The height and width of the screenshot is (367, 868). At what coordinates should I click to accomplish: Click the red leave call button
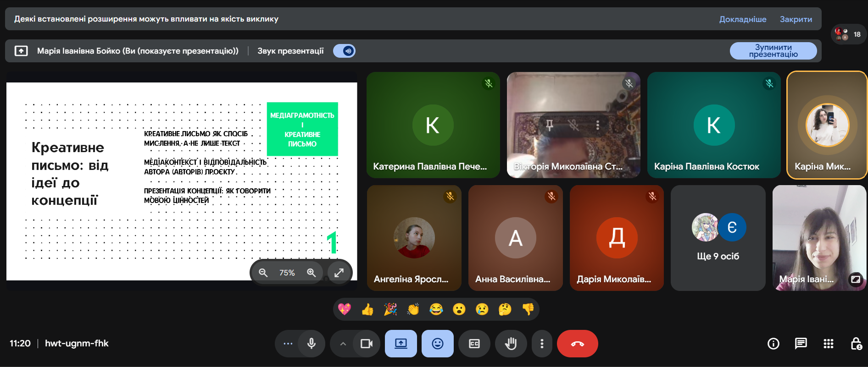click(x=577, y=344)
